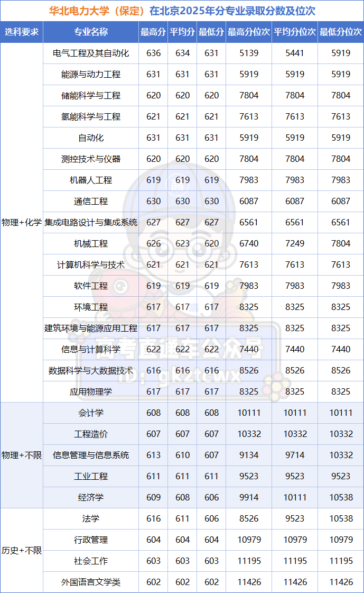Click the 最高分位次 column header
Viewport: 364px width, 593px height.
click(249, 32)
